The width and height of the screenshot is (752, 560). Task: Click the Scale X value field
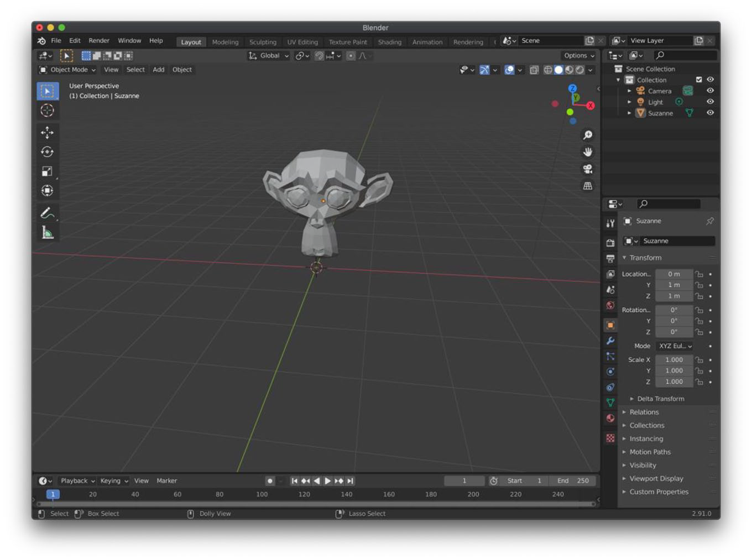click(674, 360)
